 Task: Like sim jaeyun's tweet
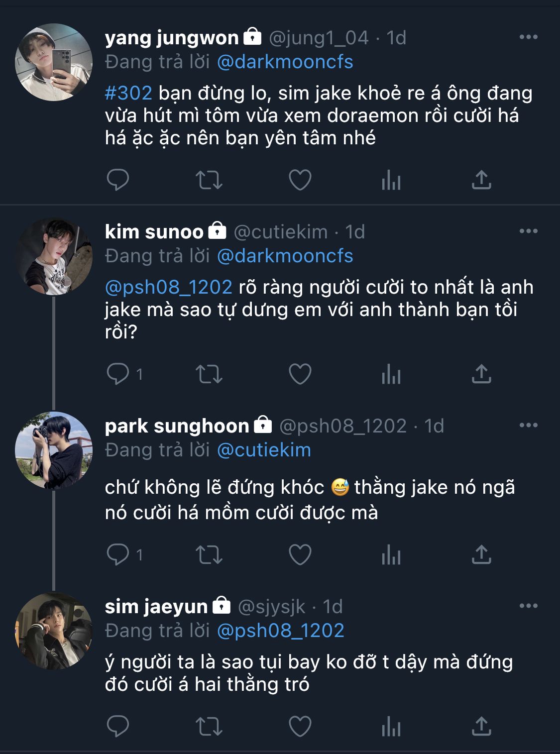(300, 727)
